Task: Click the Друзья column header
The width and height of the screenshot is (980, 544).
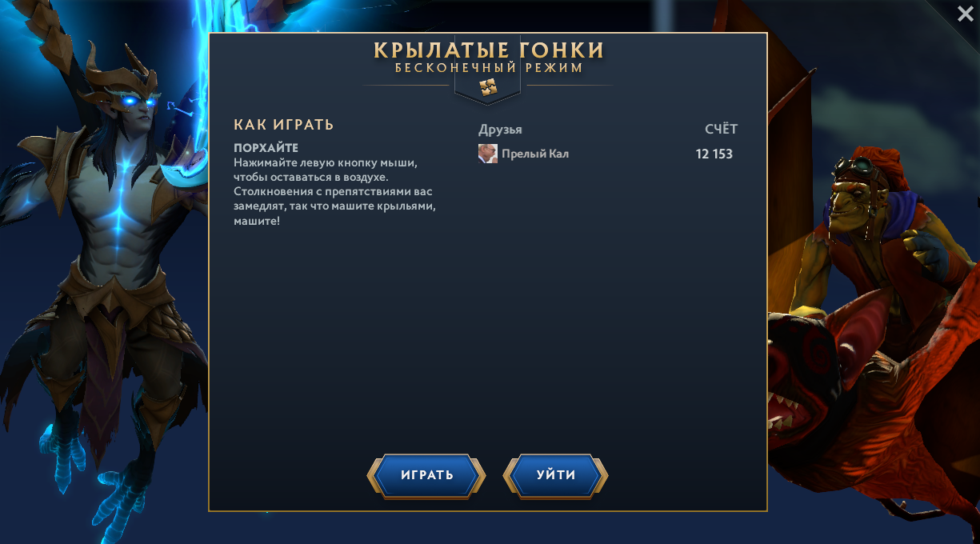Action: (x=500, y=130)
